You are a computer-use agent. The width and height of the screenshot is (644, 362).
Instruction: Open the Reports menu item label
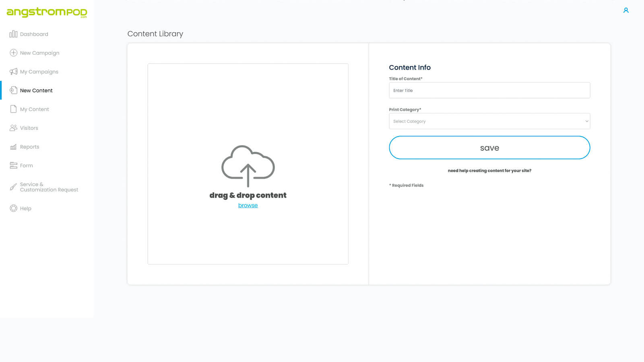pyautogui.click(x=29, y=147)
